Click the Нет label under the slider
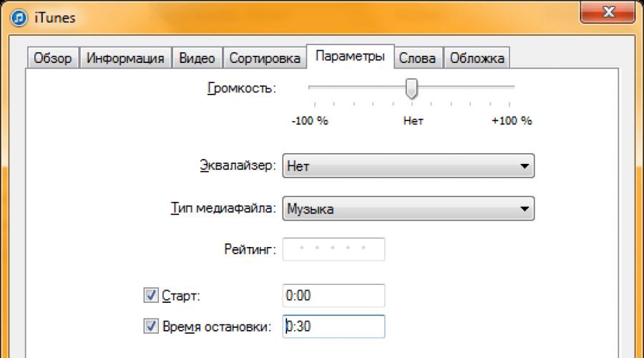The height and width of the screenshot is (358, 644). (413, 121)
